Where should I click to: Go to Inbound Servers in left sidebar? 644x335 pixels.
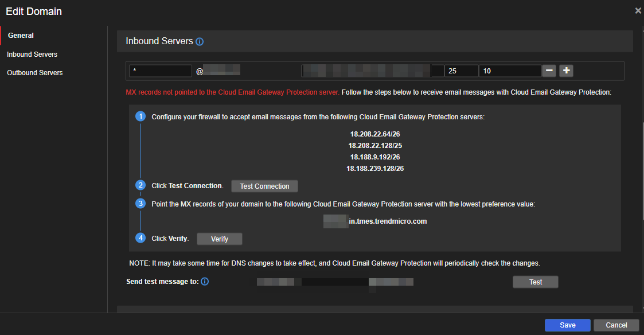pyautogui.click(x=32, y=54)
